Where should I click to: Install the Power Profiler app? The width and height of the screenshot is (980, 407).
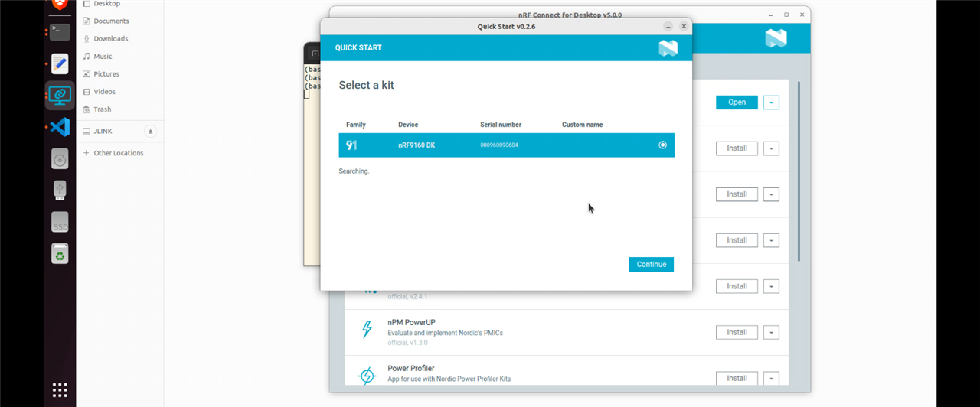tap(737, 378)
